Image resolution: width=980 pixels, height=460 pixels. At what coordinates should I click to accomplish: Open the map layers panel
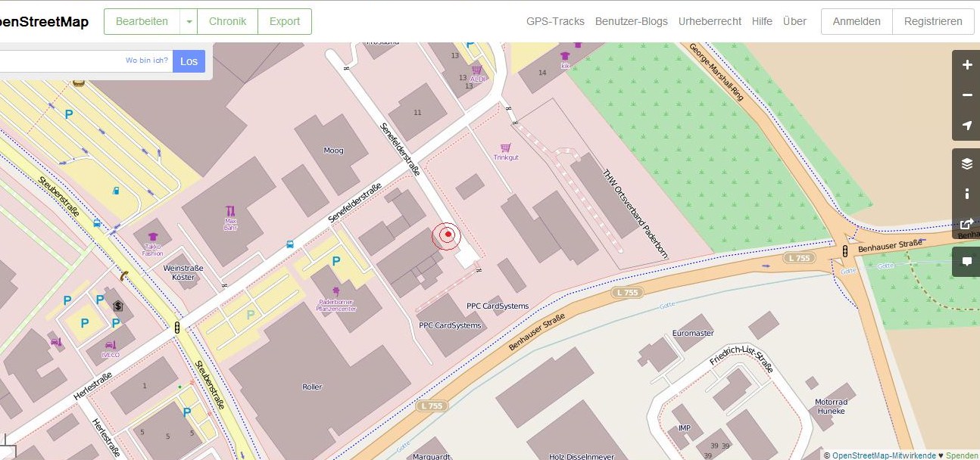tap(966, 163)
